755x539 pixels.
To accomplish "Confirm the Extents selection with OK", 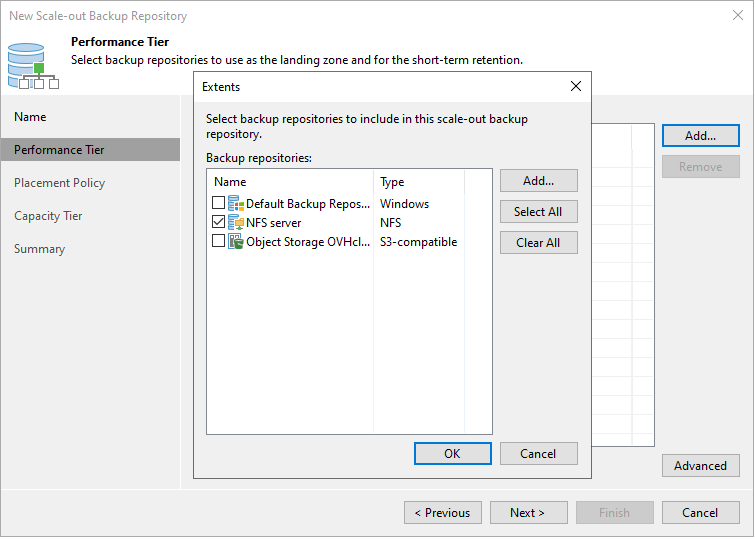I will [x=452, y=454].
